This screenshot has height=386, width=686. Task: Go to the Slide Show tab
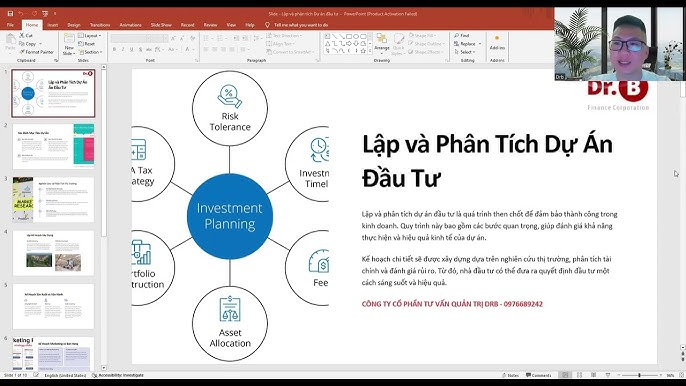point(161,25)
